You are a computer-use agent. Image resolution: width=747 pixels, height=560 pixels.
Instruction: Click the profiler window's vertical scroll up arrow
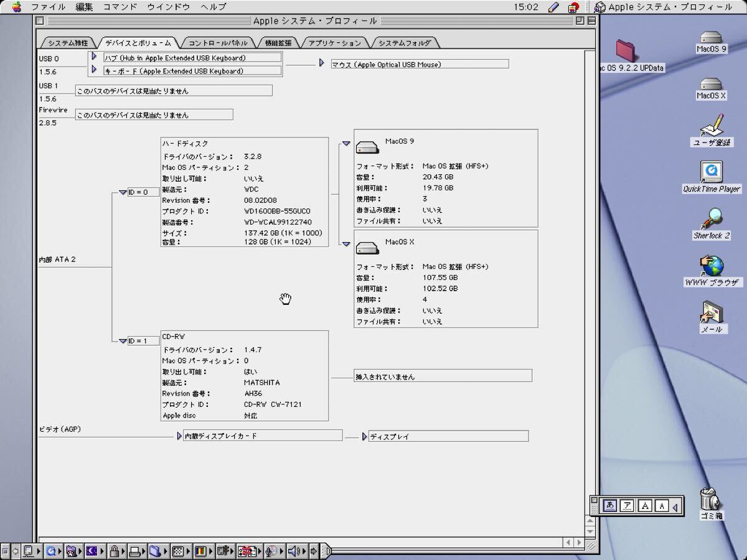(x=591, y=522)
